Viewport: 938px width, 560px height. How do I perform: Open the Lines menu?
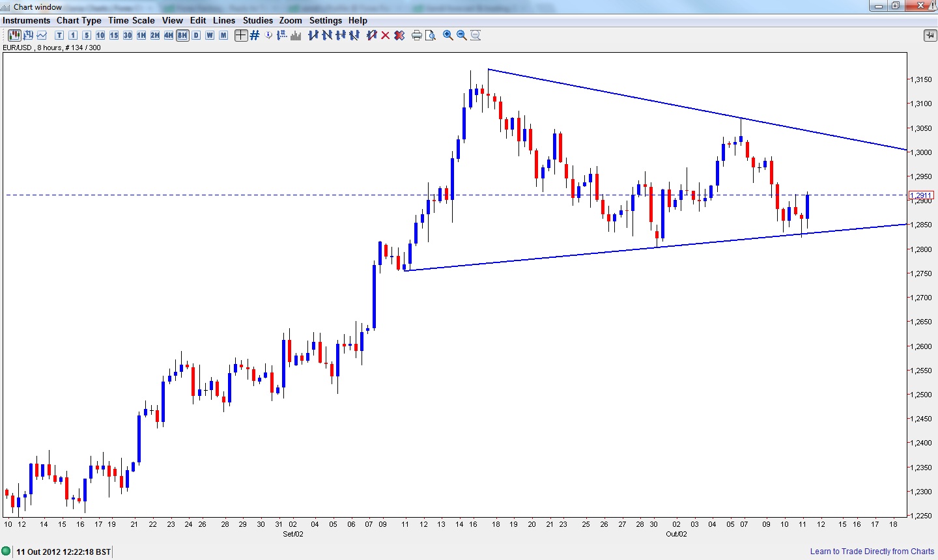(224, 20)
